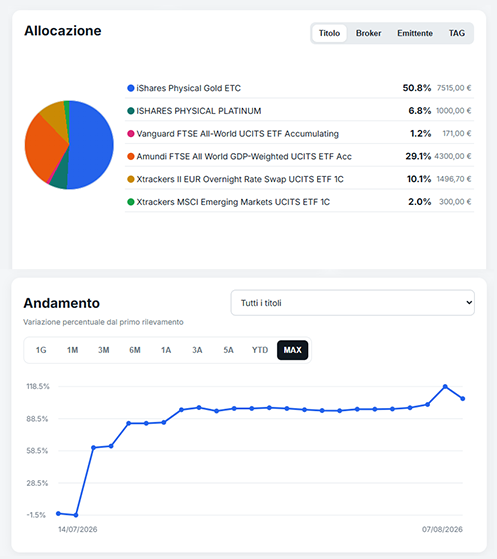The image size is (497, 559).
Task: Select the YTD time range
Action: [x=260, y=350]
